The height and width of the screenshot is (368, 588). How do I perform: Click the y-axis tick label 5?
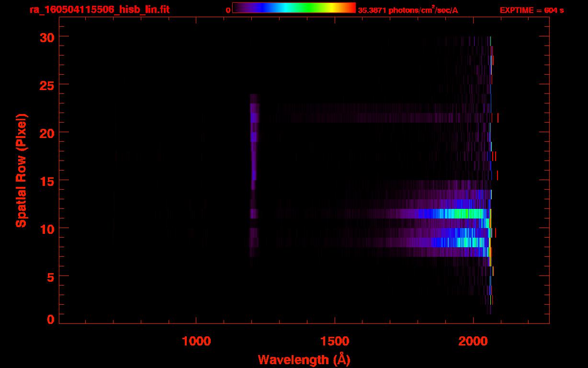pyautogui.click(x=51, y=276)
